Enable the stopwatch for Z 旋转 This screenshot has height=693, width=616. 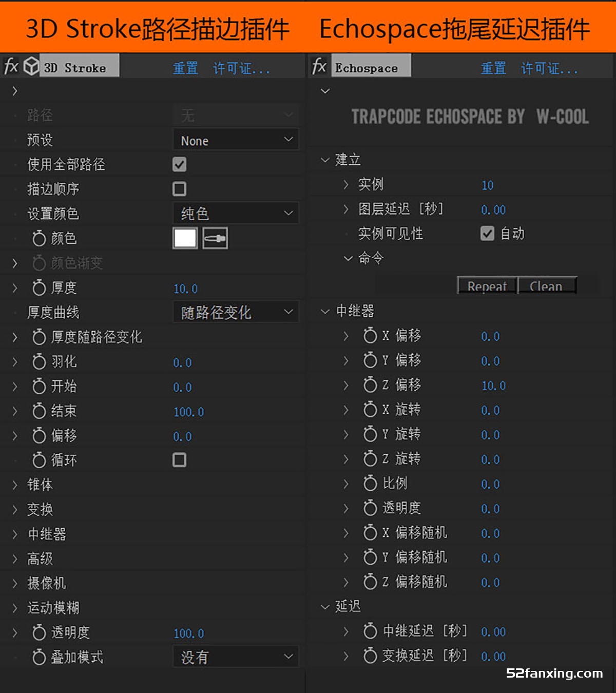(x=370, y=459)
